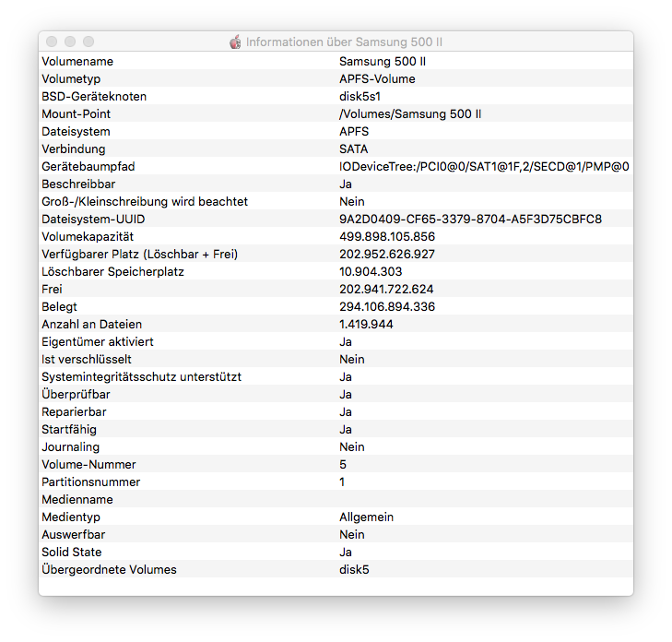Click the 'Partitionsnummer' row label
This screenshot has width=672, height=642.
click(91, 482)
